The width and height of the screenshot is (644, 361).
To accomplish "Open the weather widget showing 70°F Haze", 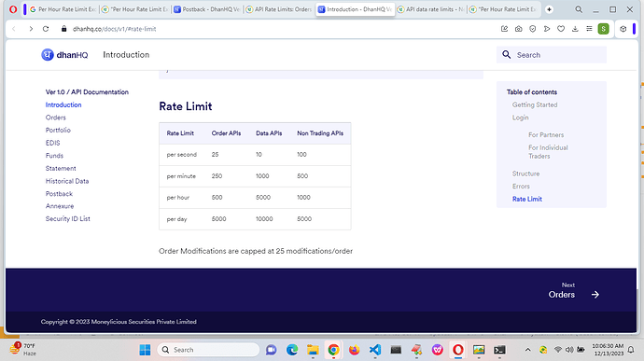I will click(x=23, y=350).
